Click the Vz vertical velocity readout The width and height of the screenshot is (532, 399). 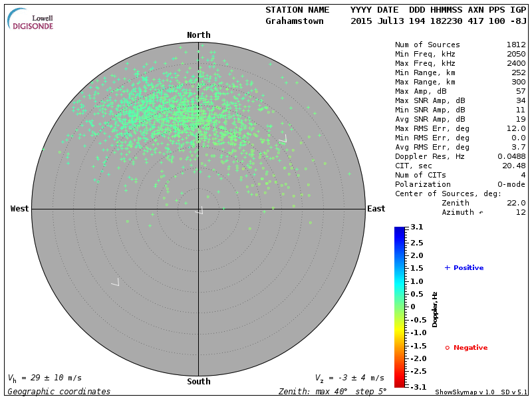(349, 378)
